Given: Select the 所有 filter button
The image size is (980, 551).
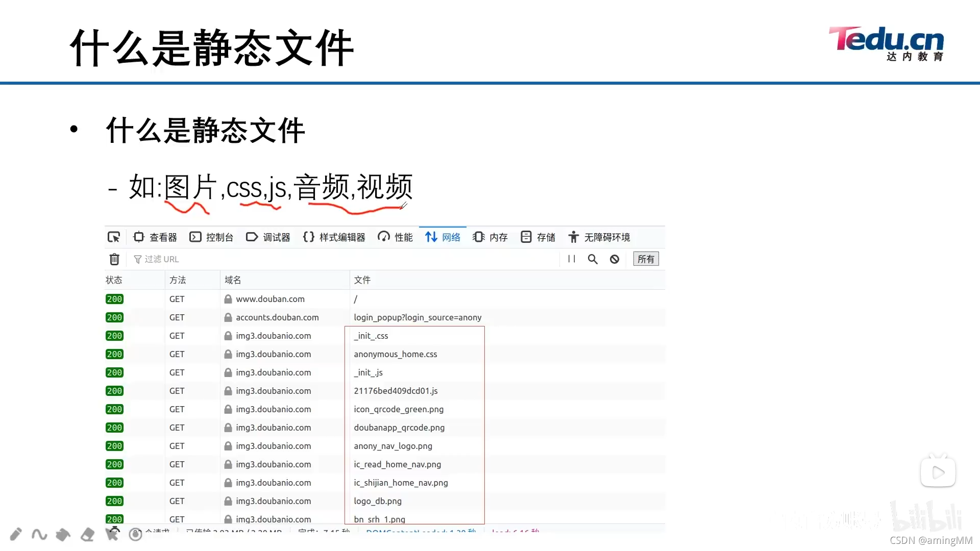Looking at the screenshot, I should pyautogui.click(x=646, y=259).
